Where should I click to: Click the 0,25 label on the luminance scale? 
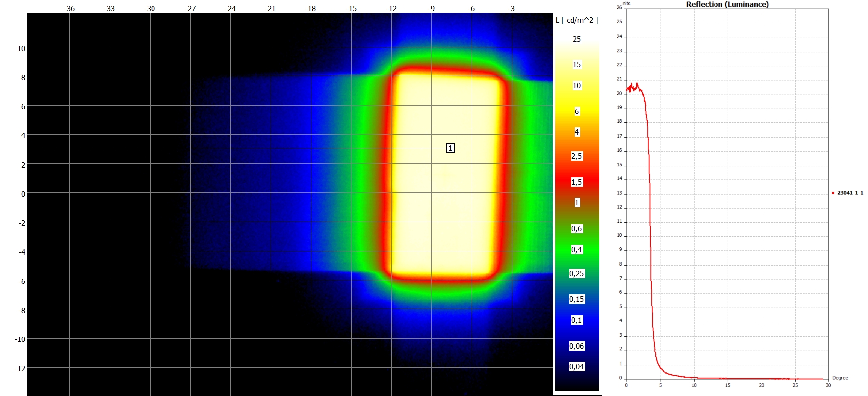click(x=577, y=274)
